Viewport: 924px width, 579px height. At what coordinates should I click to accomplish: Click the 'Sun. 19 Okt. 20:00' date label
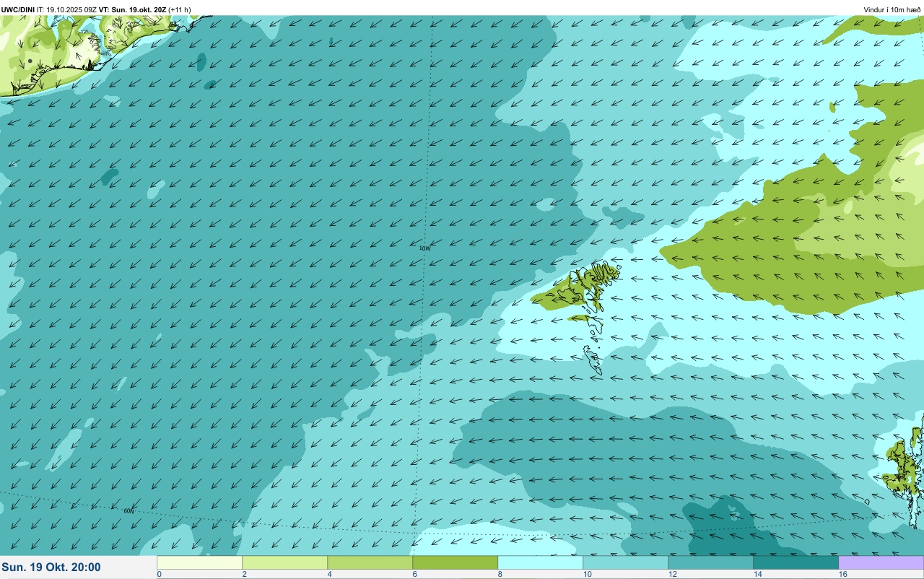tap(51, 567)
